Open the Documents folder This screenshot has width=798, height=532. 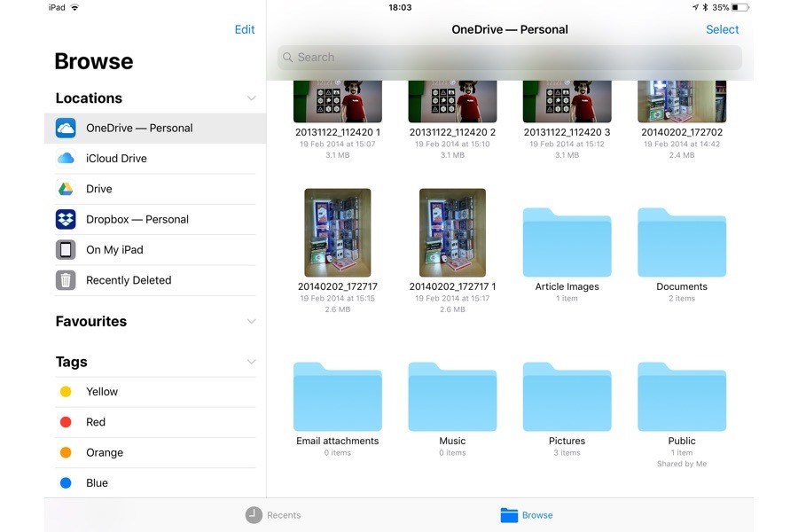[x=682, y=242]
